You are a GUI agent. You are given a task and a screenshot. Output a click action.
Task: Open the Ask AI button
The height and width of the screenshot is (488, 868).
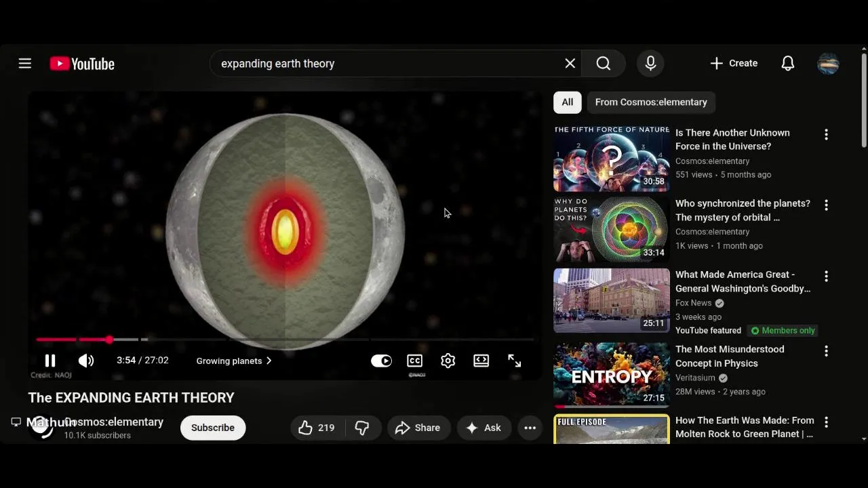coord(484,428)
